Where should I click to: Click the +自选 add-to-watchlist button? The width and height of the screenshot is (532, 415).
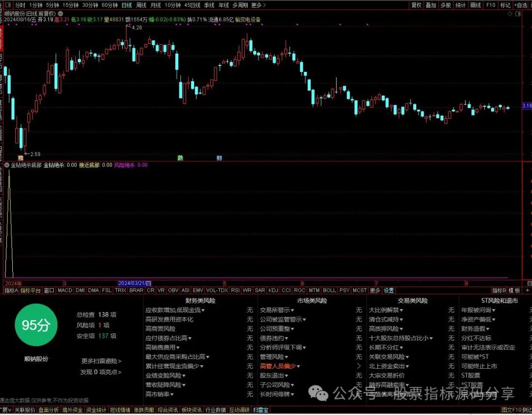[521, 5]
